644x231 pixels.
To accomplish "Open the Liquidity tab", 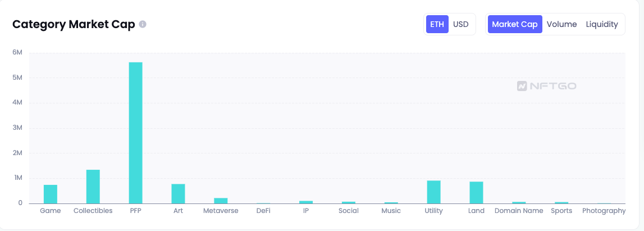I will [602, 24].
